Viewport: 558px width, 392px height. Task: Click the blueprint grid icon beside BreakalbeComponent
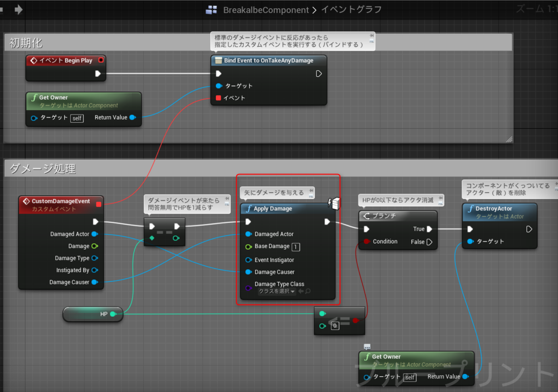pyautogui.click(x=211, y=10)
